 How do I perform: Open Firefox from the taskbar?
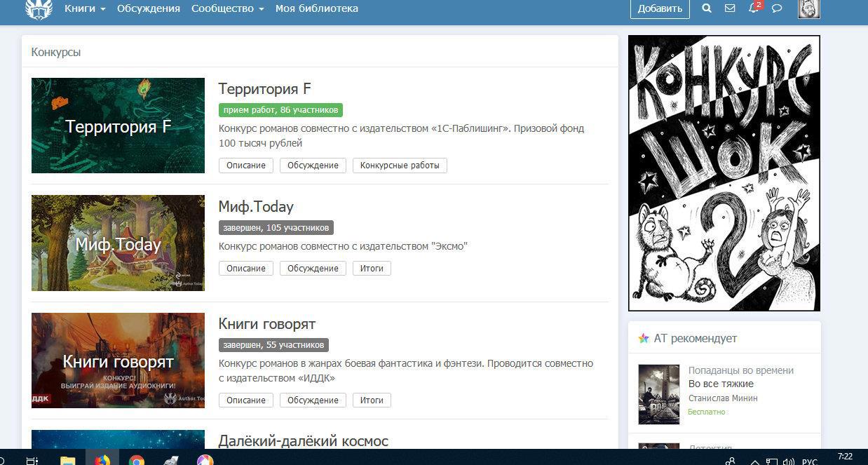click(102, 460)
